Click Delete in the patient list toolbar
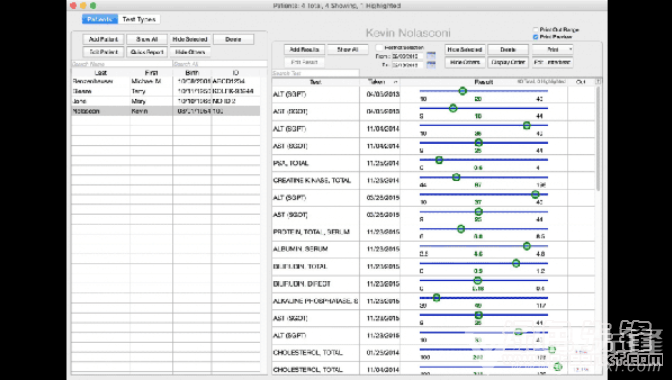672x380 pixels. tap(233, 39)
